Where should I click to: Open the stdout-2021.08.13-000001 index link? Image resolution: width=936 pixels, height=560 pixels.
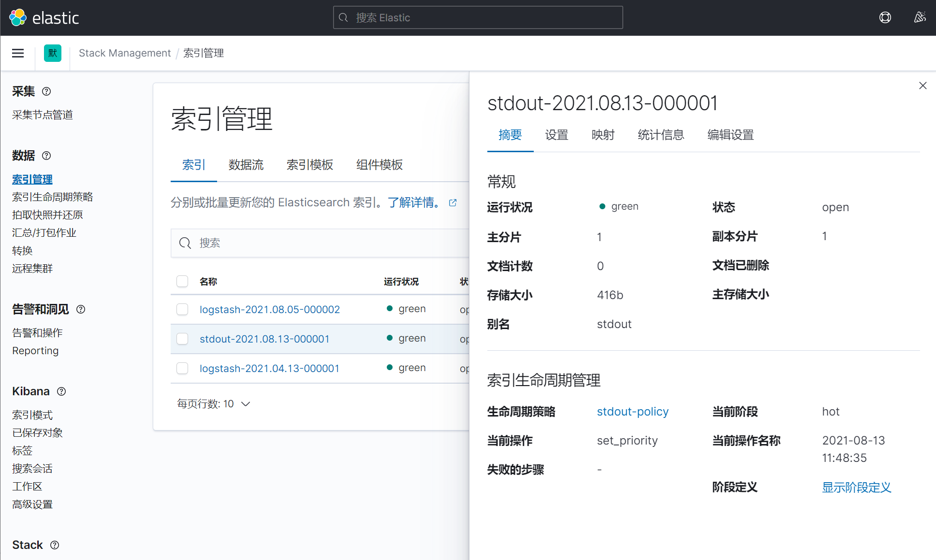click(x=264, y=339)
